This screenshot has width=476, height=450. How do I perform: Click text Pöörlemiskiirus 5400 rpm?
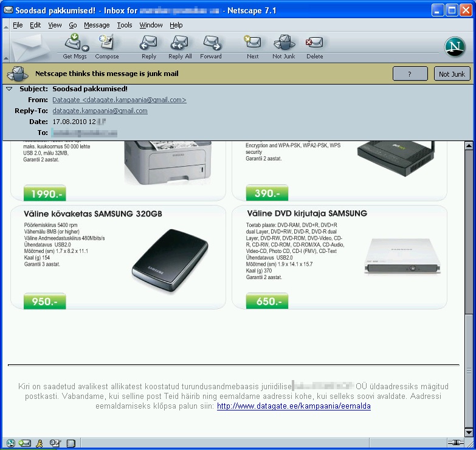(x=50, y=225)
